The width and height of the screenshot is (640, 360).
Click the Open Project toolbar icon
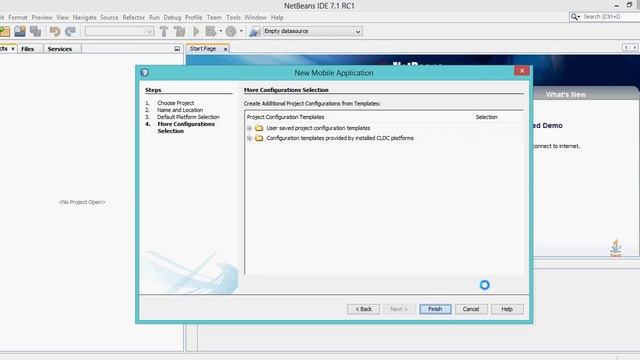pyautogui.click(x=20, y=31)
